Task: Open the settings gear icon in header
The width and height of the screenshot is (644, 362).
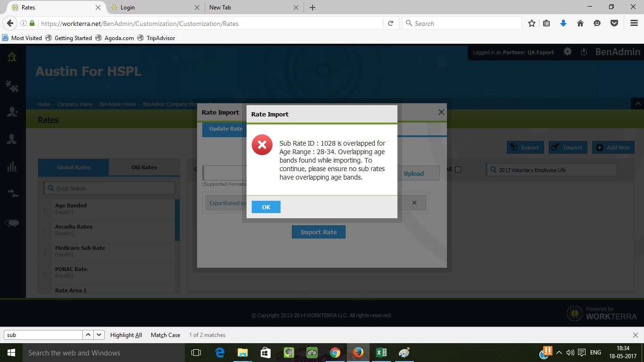Action: click(568, 52)
